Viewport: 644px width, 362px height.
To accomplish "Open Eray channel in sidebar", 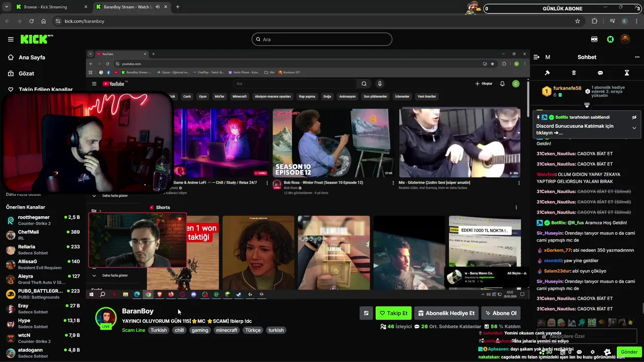I will click(43, 309).
